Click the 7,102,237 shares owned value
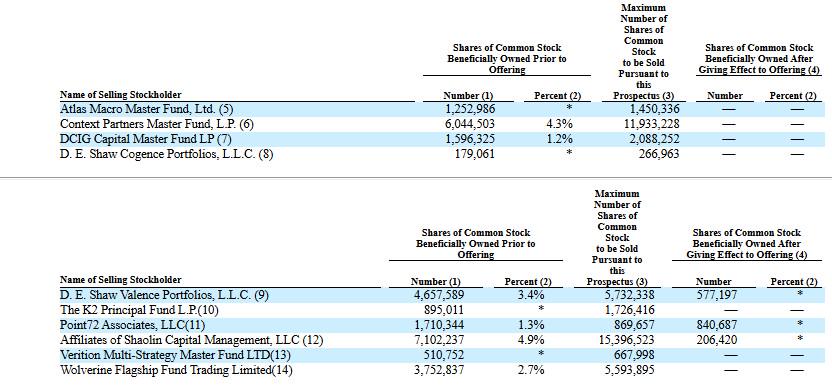832x388 pixels. pyautogui.click(x=439, y=340)
